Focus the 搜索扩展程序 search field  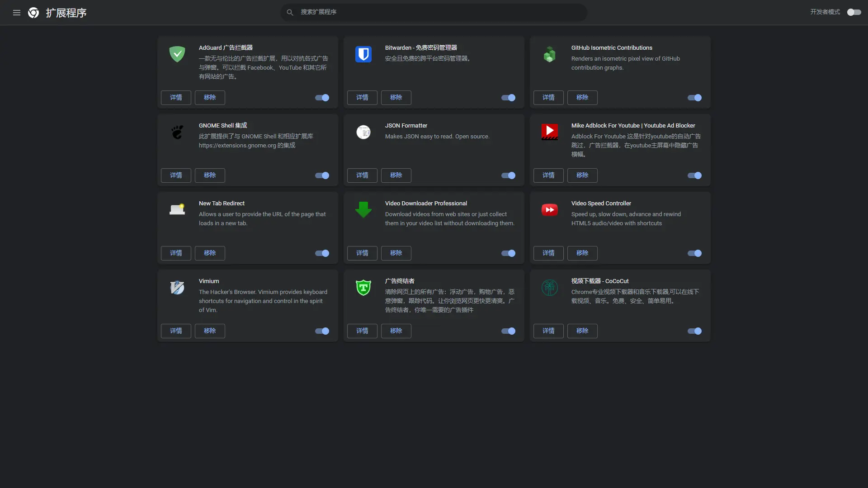coord(434,12)
